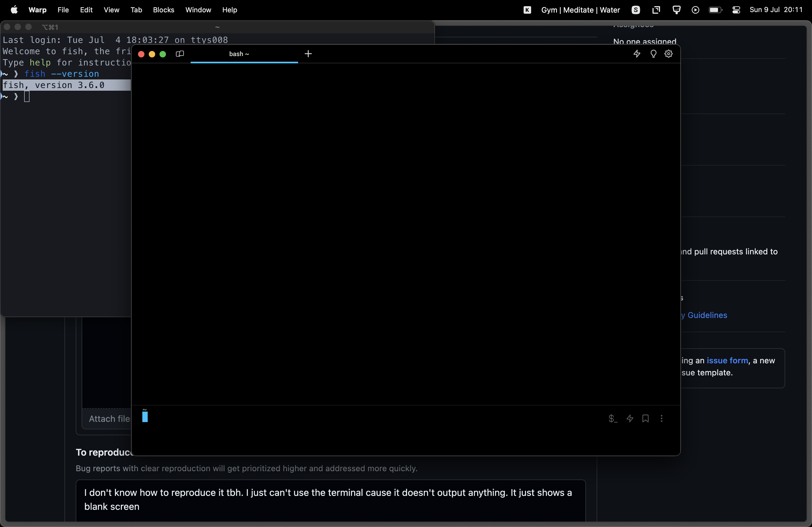The height and width of the screenshot is (527, 812).
Task: Open Warp AI with the lightning bolt icon
Action: coord(637,53)
